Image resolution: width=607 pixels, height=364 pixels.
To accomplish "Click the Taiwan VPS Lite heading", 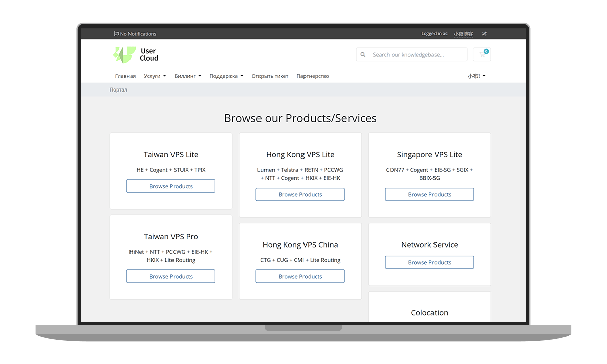I will pyautogui.click(x=171, y=155).
